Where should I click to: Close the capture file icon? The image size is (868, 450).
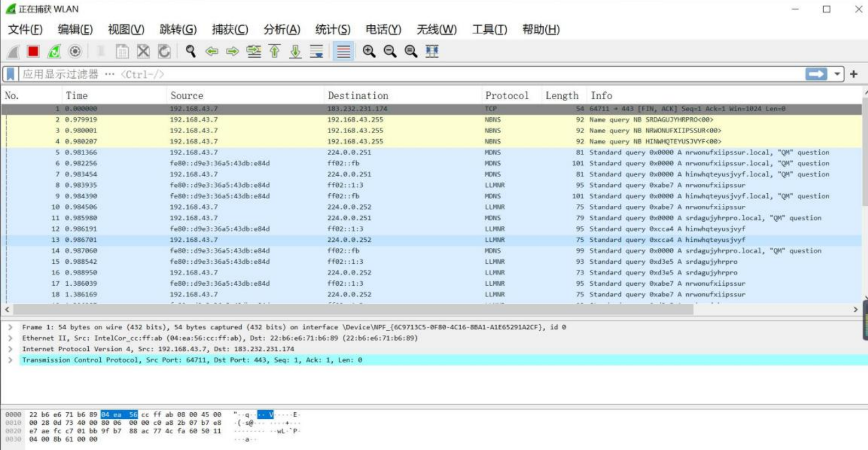pyautogui.click(x=143, y=51)
